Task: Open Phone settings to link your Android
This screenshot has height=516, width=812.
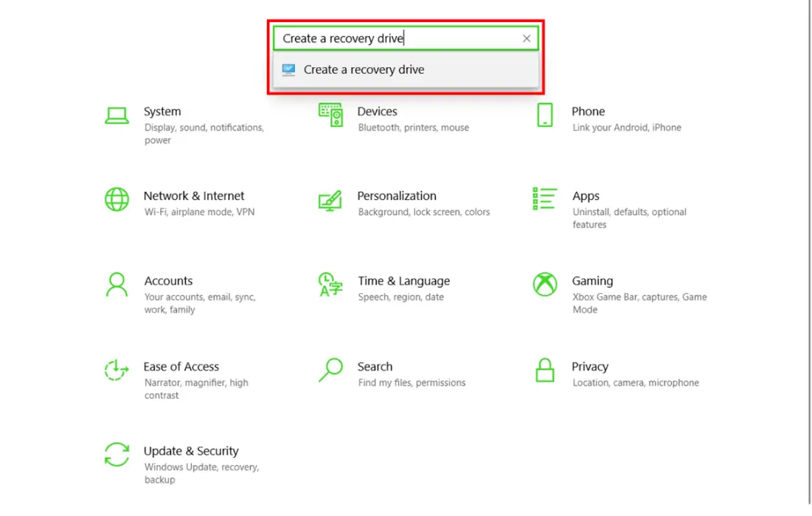Action: tap(588, 111)
